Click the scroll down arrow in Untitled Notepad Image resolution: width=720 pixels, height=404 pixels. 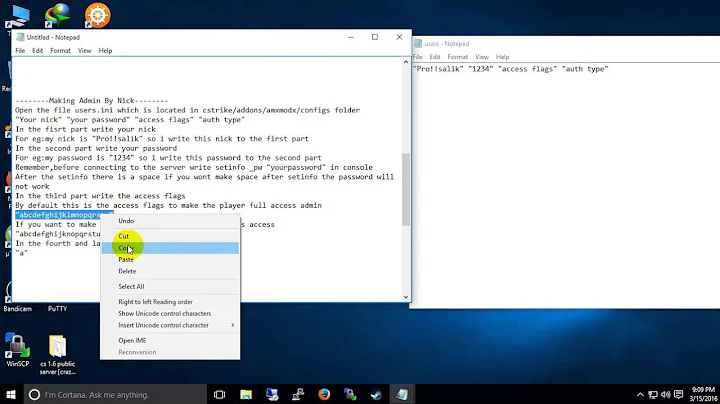(406, 297)
